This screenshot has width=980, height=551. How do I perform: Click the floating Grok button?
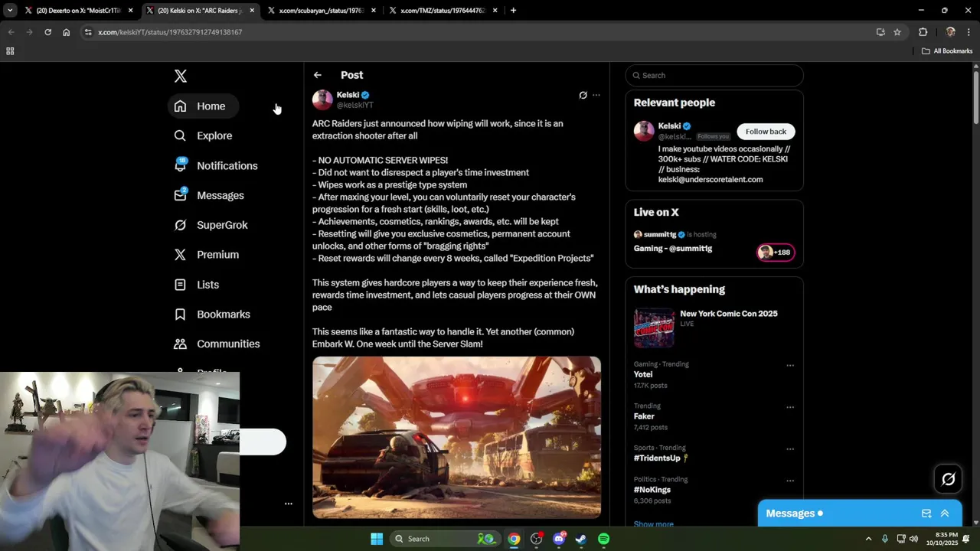[948, 479]
